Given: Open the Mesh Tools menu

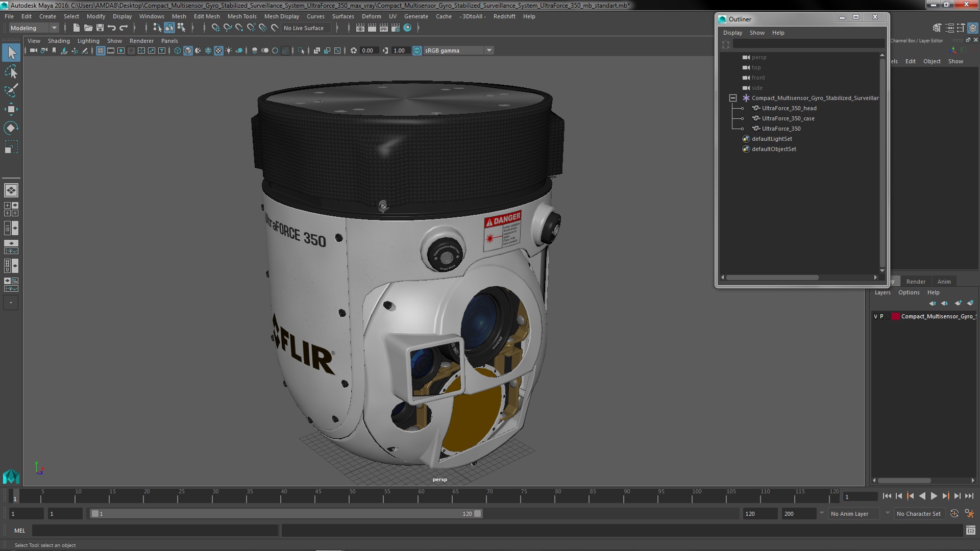Looking at the screenshot, I should point(241,16).
